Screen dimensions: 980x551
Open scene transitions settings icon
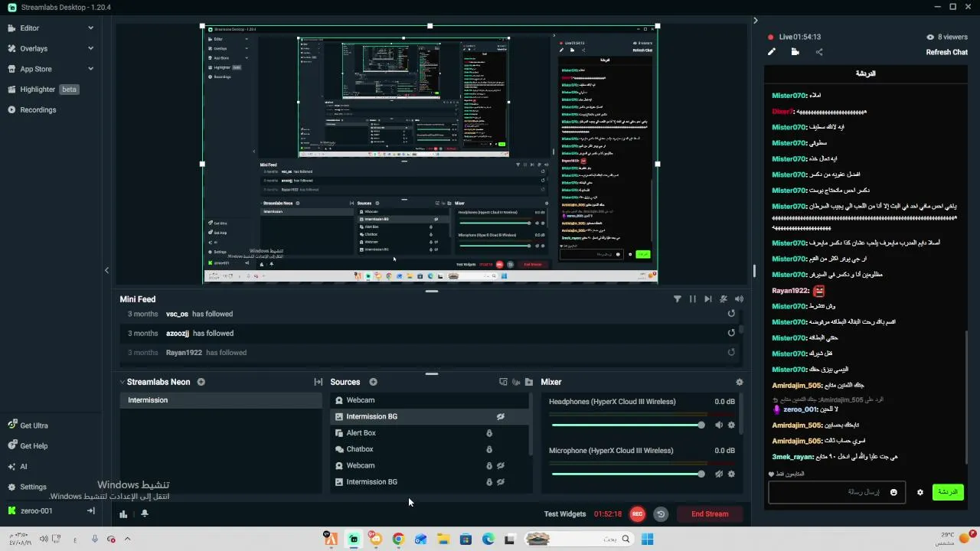click(x=318, y=382)
